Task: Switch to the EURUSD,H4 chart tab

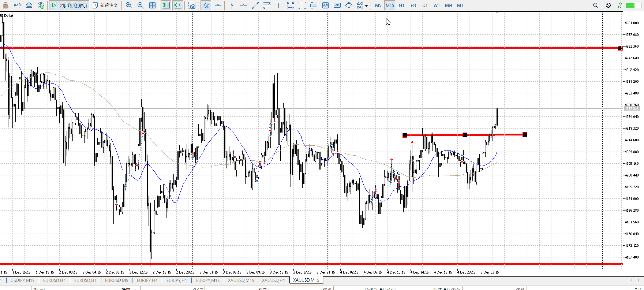Action: point(55,280)
